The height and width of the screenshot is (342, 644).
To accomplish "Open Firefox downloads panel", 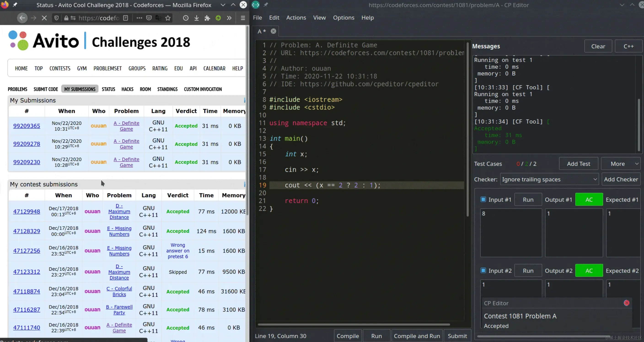I will (x=196, y=18).
